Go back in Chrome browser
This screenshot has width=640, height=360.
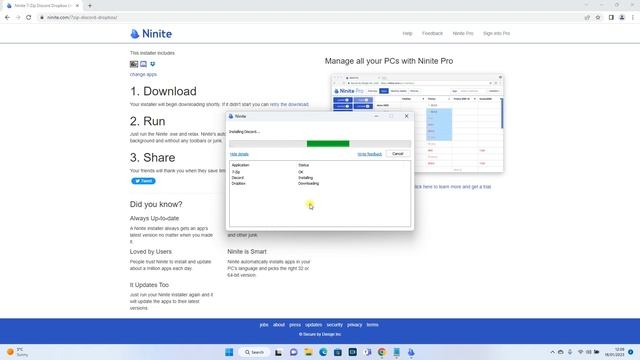click(x=7, y=18)
